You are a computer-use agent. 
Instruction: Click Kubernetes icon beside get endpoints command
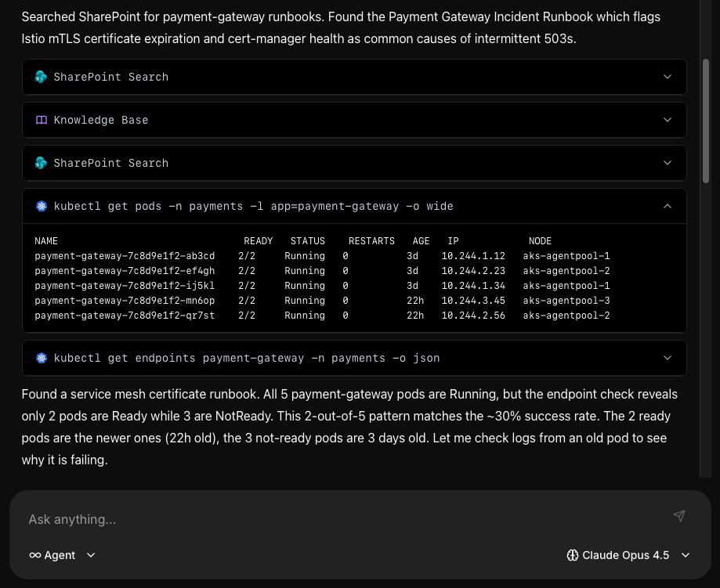pos(42,358)
